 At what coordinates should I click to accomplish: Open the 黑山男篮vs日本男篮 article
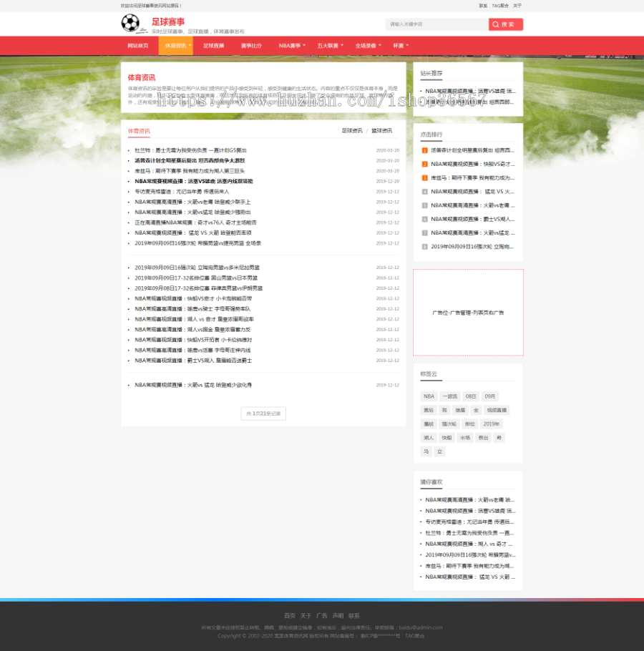pyautogui.click(x=196, y=278)
